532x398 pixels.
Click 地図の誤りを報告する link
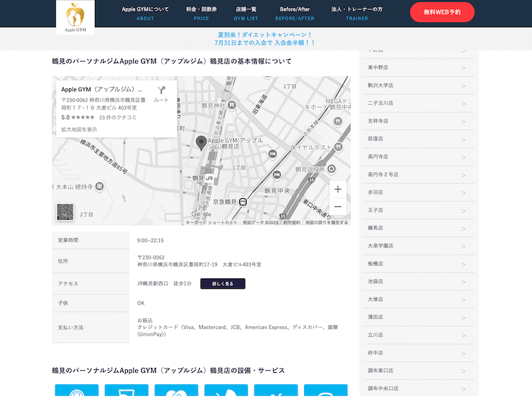[x=326, y=223]
